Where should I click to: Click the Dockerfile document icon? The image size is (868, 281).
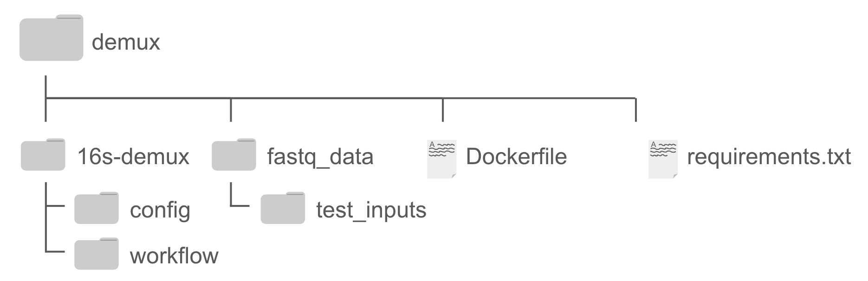[x=441, y=159]
